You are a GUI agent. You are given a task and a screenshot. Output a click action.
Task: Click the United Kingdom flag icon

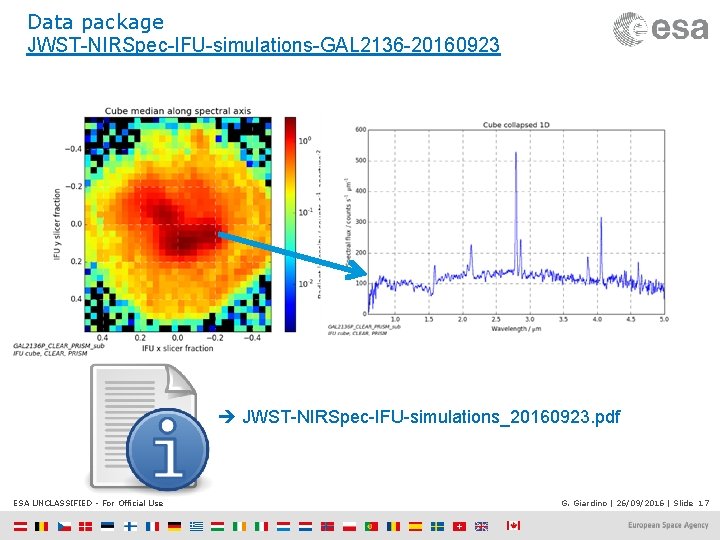pos(482,526)
